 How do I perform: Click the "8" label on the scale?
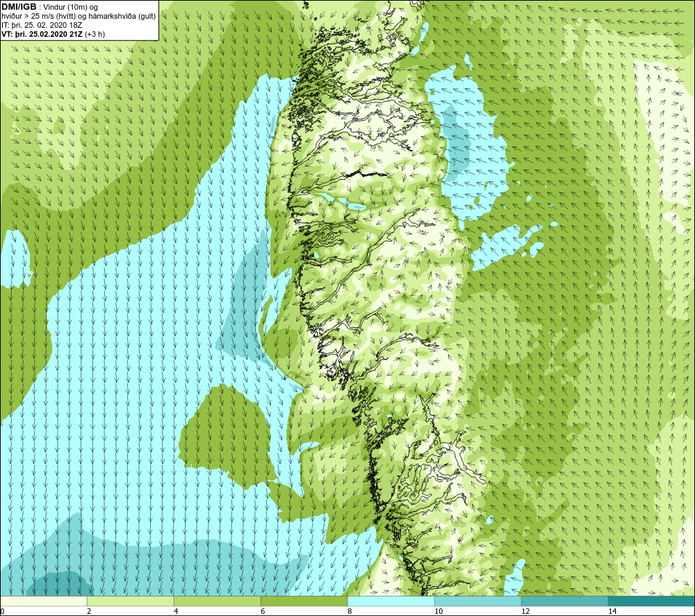tap(350, 612)
